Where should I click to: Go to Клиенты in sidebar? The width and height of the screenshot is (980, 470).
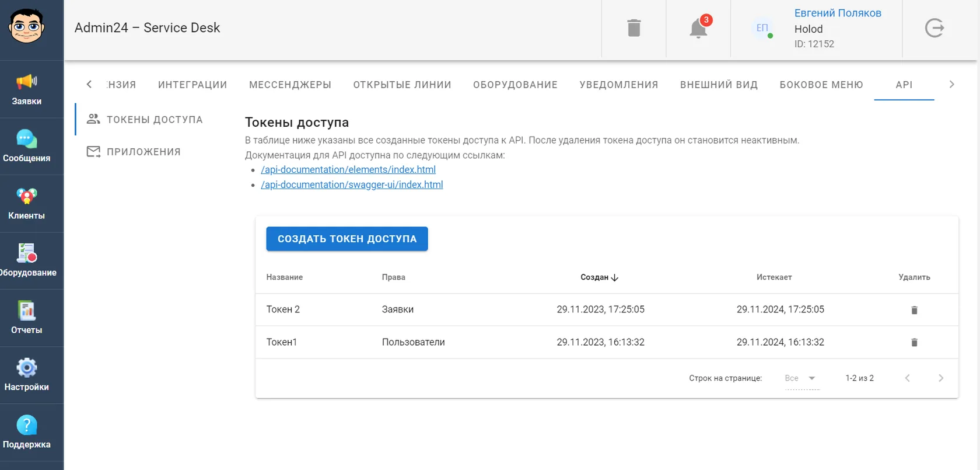tap(27, 204)
